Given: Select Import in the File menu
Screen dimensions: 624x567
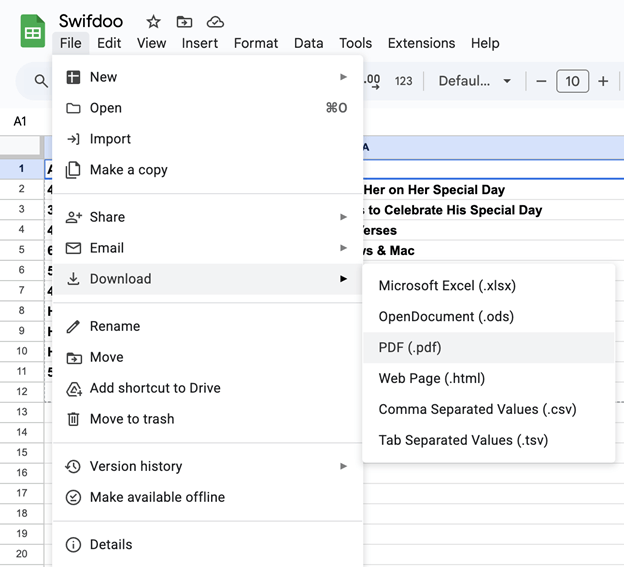Looking at the screenshot, I should tap(207, 139).
